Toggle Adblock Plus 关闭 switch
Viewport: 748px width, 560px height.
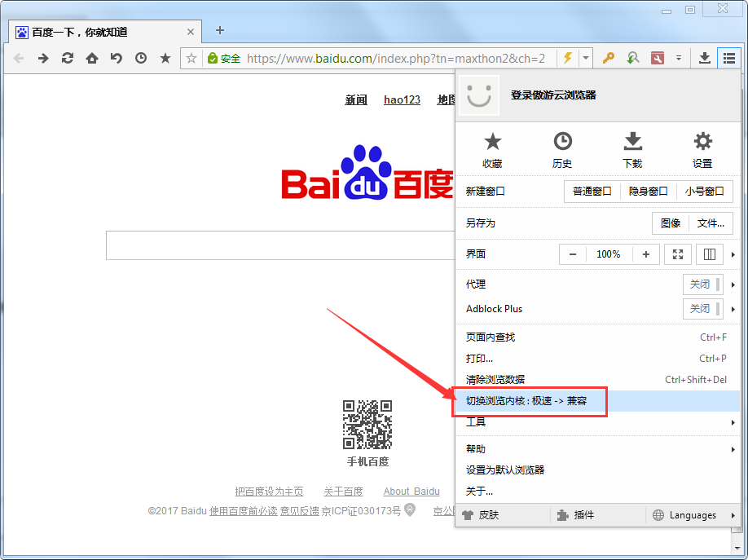tap(702, 308)
